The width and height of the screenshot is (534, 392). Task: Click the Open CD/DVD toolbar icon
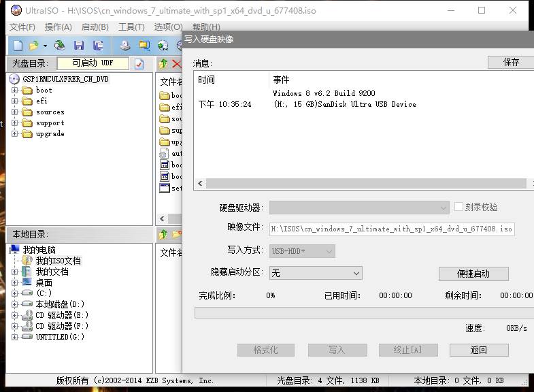click(x=60, y=46)
